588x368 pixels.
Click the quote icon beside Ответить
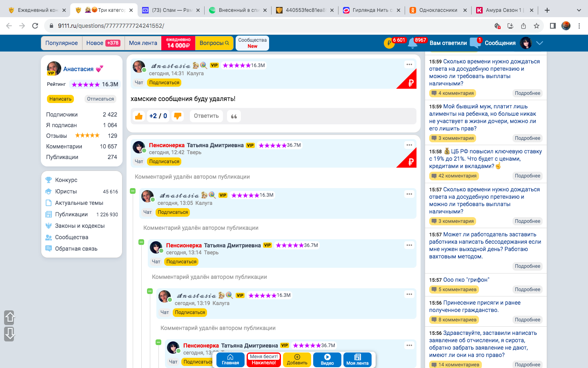click(x=234, y=116)
